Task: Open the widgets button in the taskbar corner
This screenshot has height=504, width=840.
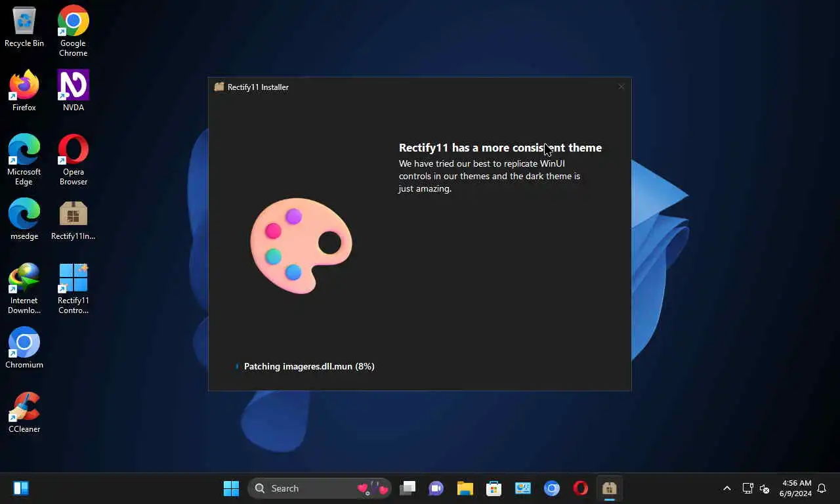Action: tap(21, 488)
